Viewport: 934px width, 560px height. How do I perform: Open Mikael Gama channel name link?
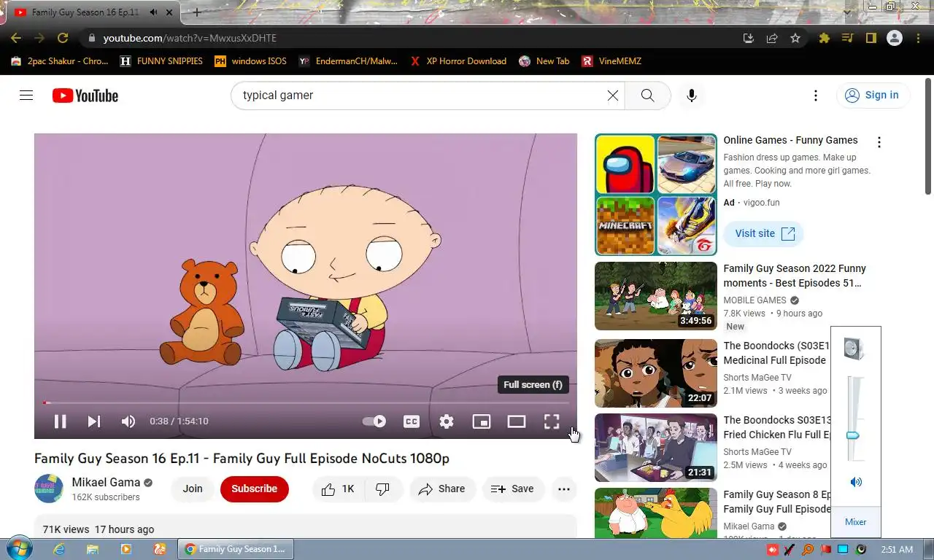(106, 483)
